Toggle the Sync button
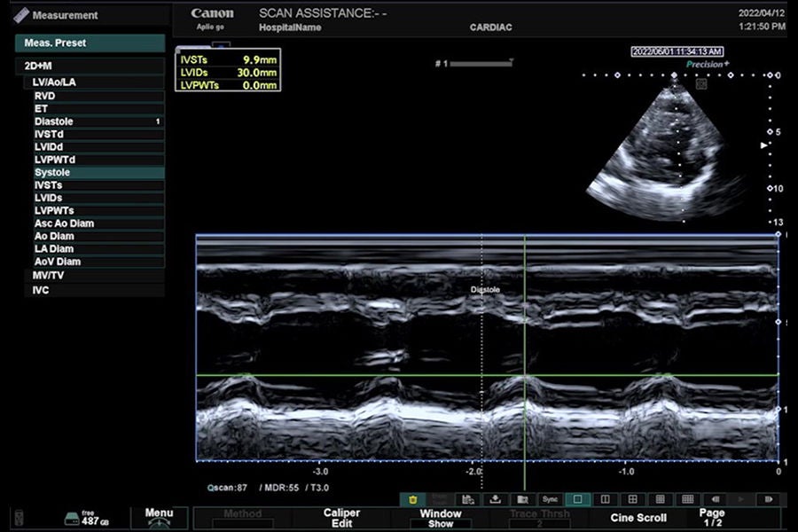The height and width of the screenshot is (532, 798). pyautogui.click(x=550, y=499)
